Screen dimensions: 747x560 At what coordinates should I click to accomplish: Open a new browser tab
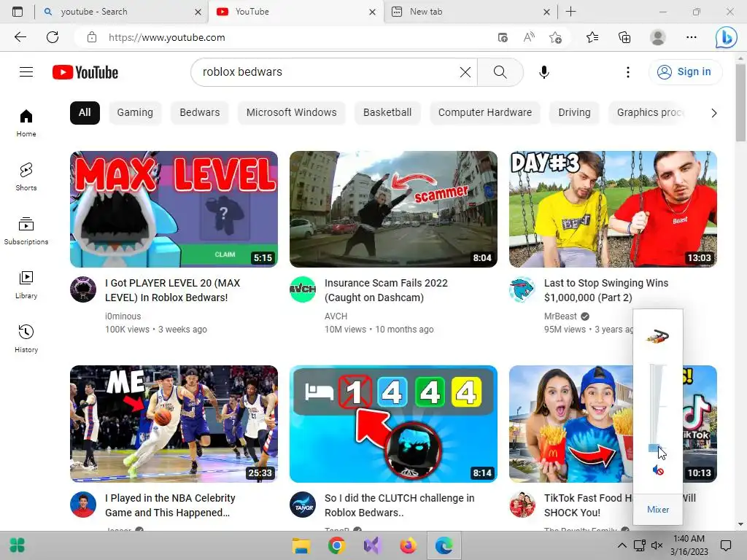coord(570,12)
